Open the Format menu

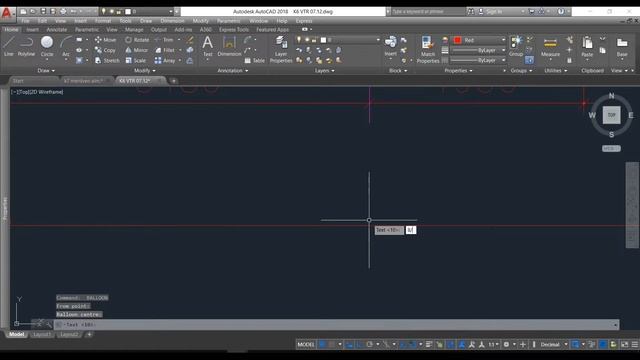(103, 21)
